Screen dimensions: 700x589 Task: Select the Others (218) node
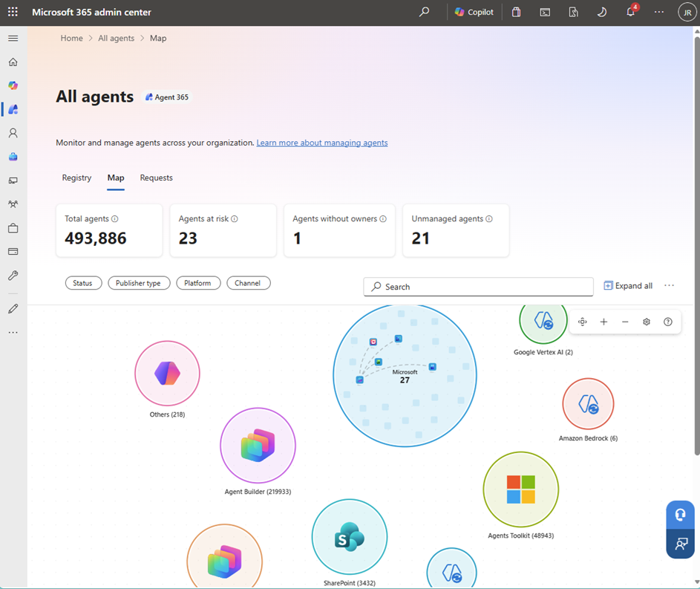coord(168,374)
